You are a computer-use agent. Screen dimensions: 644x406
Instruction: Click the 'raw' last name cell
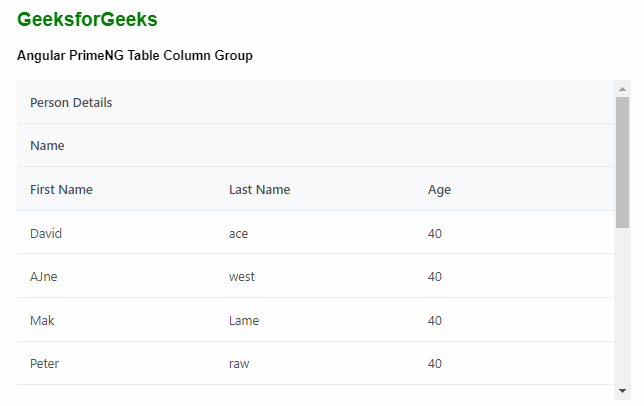pos(239,364)
